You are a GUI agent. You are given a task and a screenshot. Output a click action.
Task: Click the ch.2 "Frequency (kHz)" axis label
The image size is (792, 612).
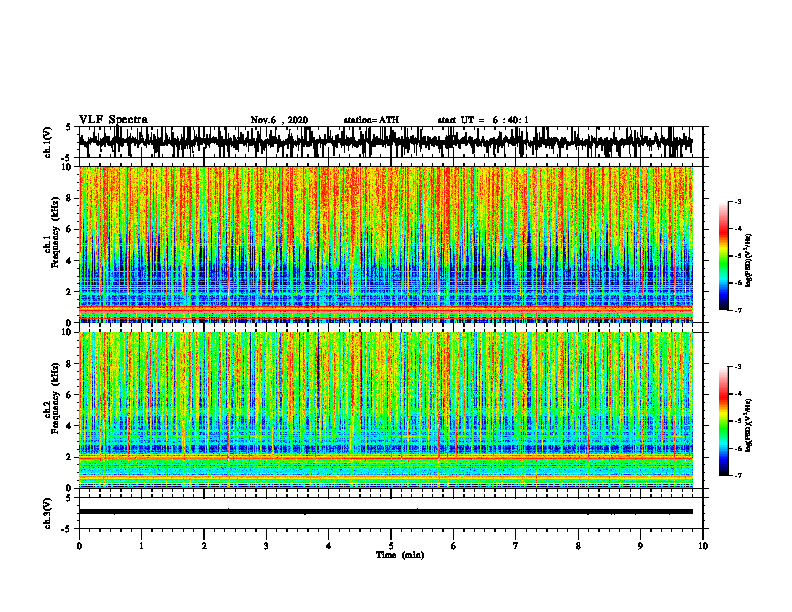pos(55,398)
